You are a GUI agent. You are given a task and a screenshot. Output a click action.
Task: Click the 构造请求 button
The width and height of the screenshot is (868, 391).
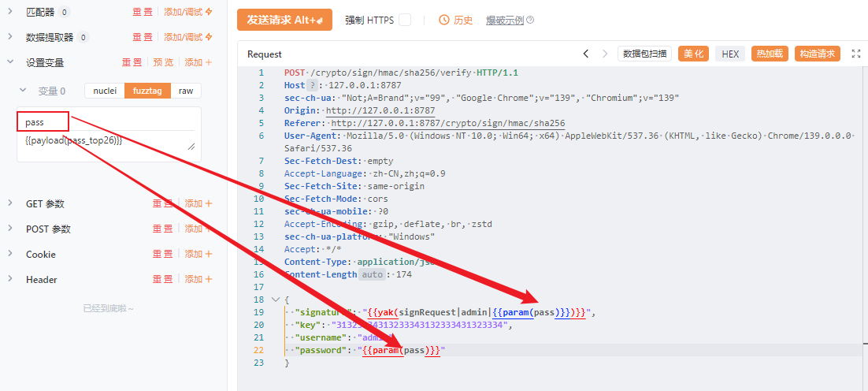point(818,54)
